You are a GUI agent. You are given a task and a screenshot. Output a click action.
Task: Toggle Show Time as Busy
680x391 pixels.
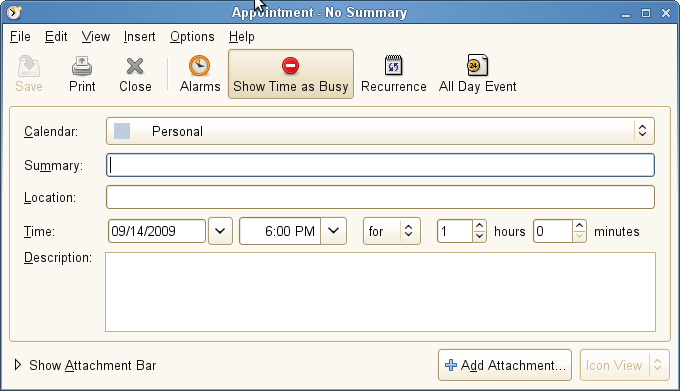pos(291,74)
